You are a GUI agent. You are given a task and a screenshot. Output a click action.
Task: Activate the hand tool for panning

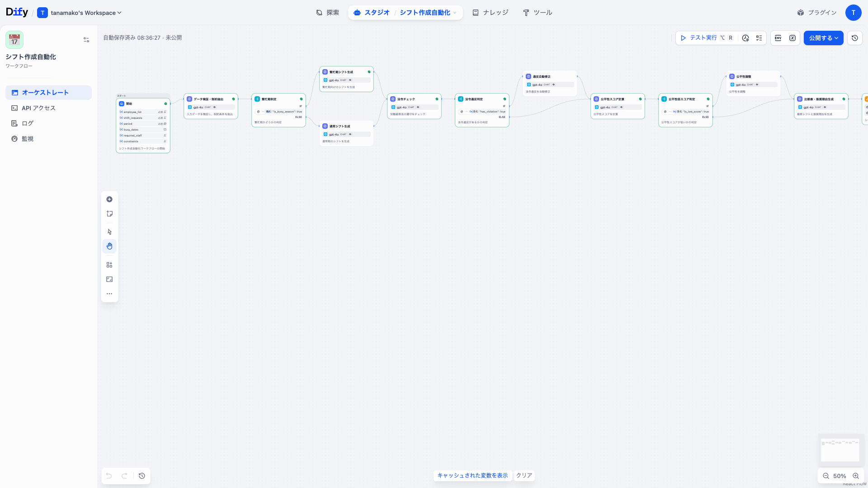(x=109, y=246)
